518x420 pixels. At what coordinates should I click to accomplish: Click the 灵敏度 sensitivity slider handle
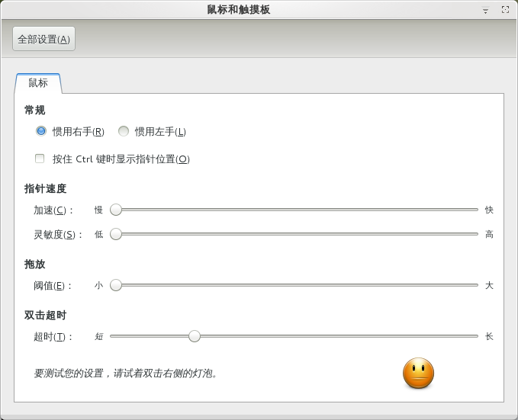tap(116, 234)
